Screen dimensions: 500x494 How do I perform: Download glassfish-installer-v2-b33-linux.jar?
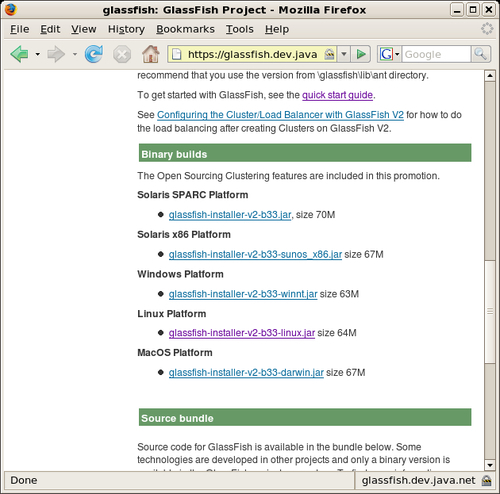[x=242, y=333]
